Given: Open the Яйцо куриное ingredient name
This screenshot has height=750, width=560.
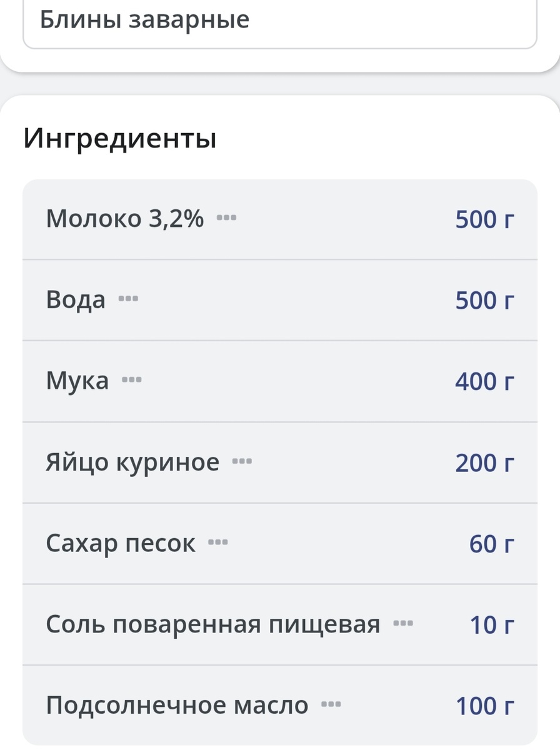Looking at the screenshot, I should click(133, 463).
